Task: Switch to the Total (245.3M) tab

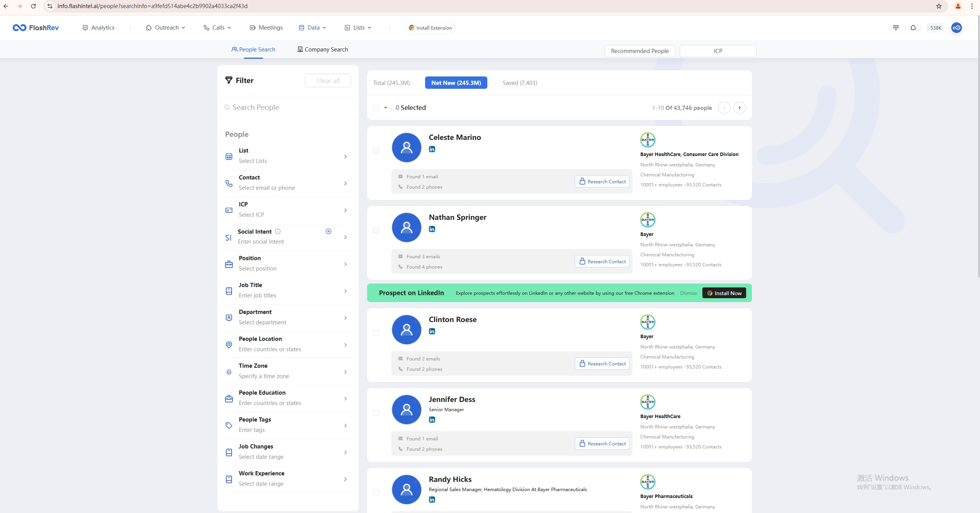Action: click(x=391, y=83)
